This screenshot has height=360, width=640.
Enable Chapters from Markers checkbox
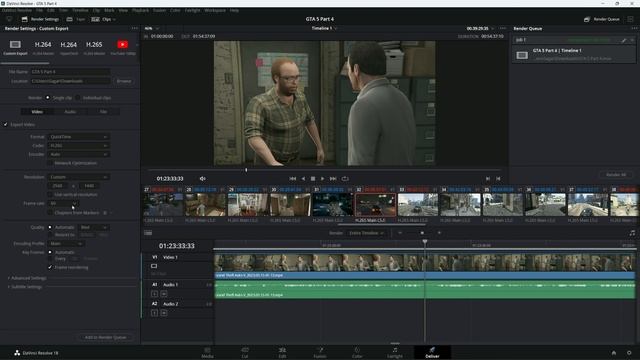[x=50, y=213]
